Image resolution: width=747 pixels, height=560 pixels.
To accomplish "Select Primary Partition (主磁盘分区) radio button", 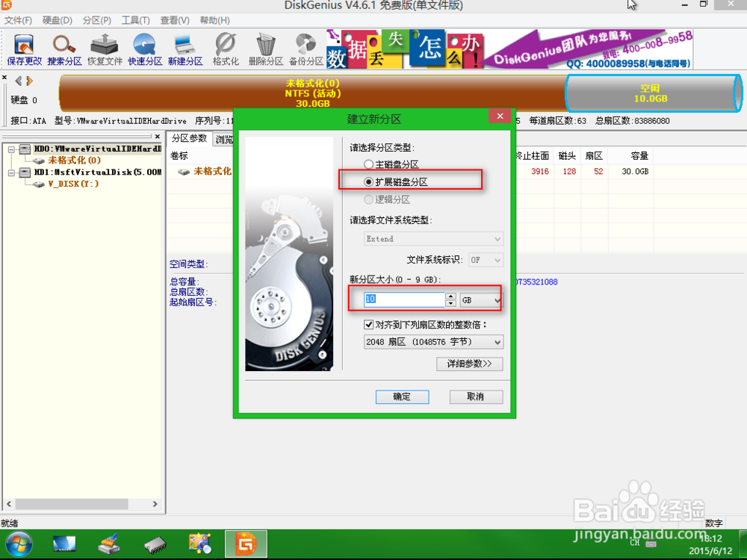I will pyautogui.click(x=368, y=164).
